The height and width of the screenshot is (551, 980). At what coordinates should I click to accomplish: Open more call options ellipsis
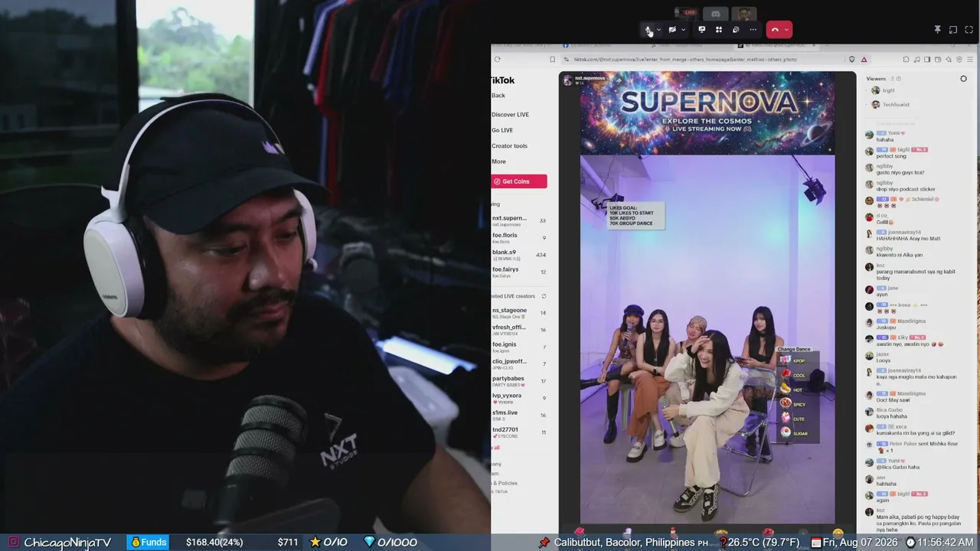(x=753, y=30)
